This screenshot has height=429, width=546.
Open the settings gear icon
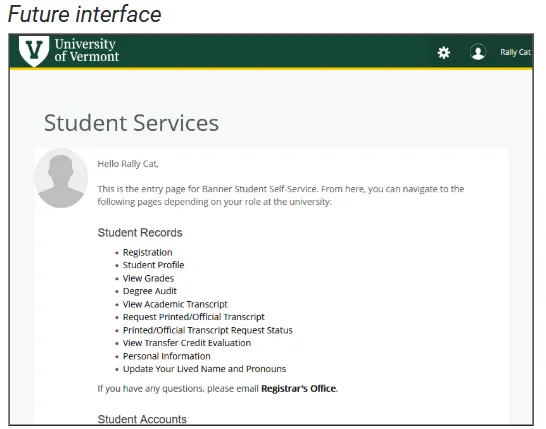click(x=444, y=53)
